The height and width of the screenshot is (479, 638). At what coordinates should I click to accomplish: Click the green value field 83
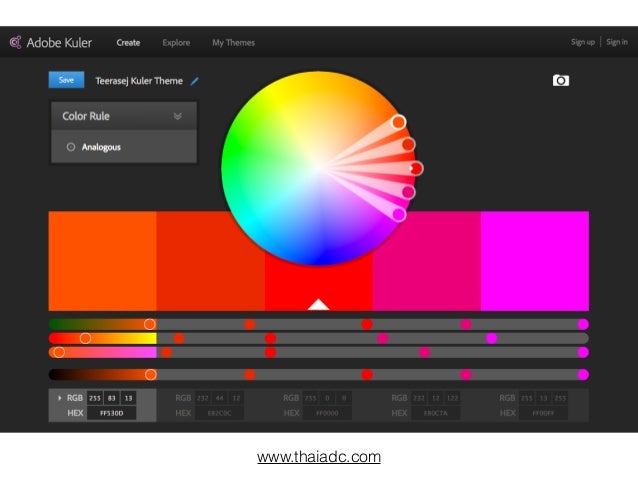[x=111, y=398]
